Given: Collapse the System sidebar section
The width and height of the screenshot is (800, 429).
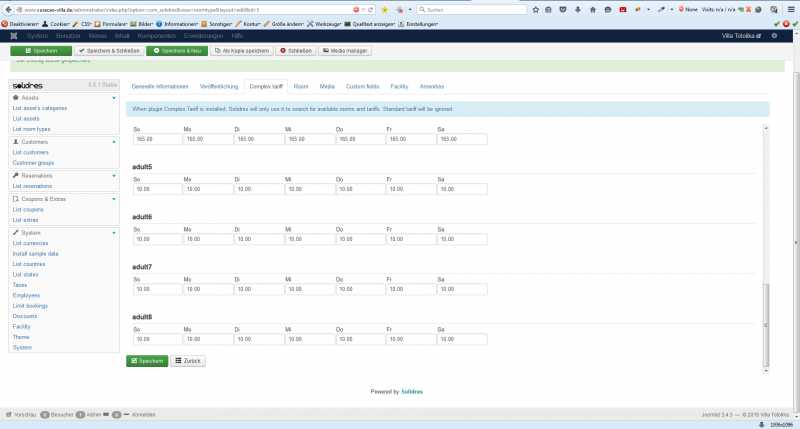Looking at the screenshot, I should tap(113, 233).
